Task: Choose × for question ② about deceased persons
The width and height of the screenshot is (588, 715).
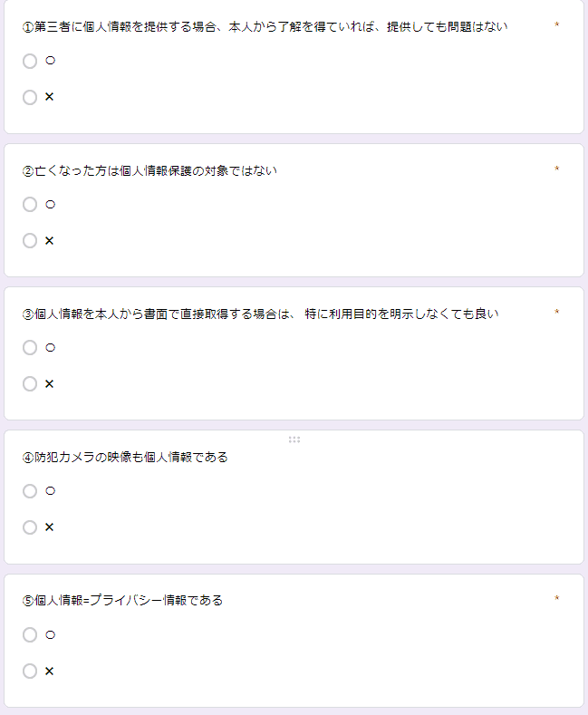Action: click(x=30, y=241)
